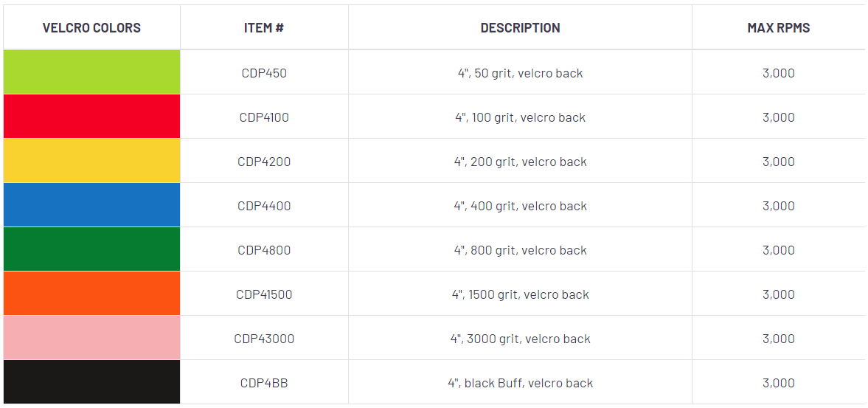Click the CDP43000 item number
868x408 pixels.
coord(264,339)
